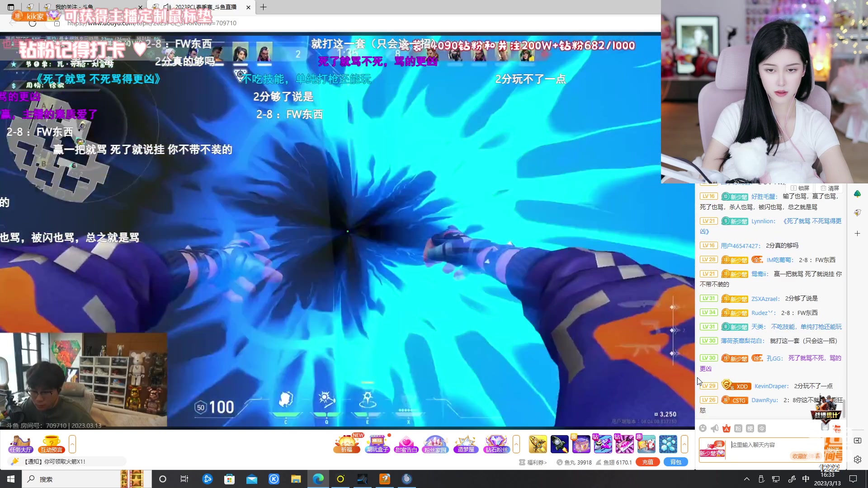Click the Windows Start button

tap(11, 479)
